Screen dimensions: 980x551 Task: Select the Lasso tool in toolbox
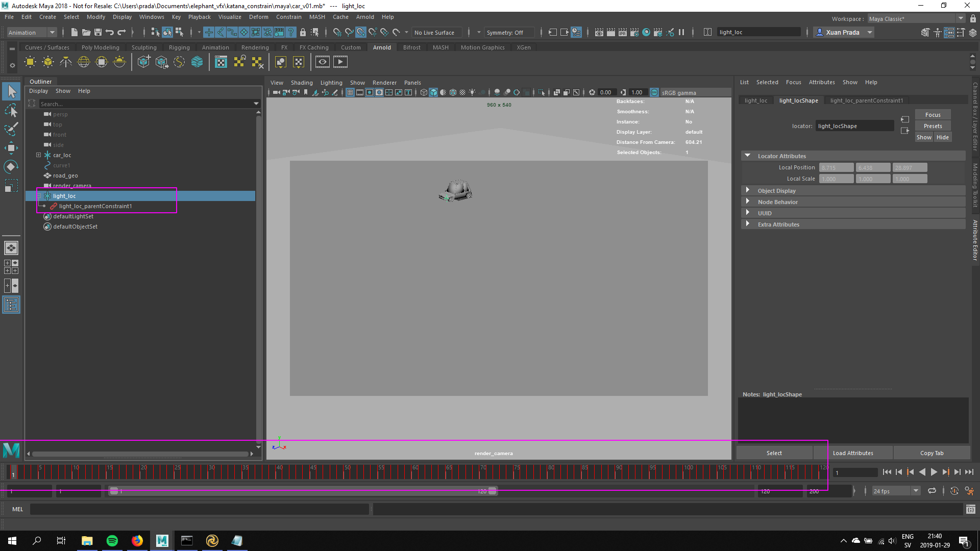(11, 110)
